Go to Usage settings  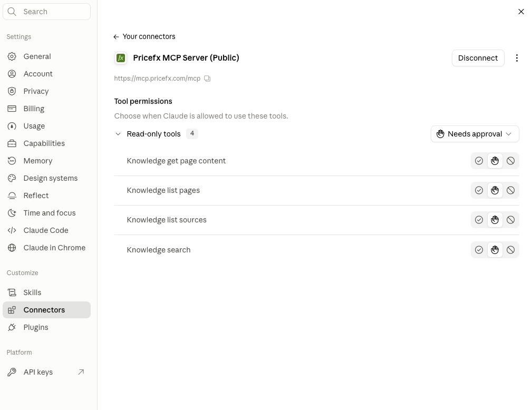(x=47, y=126)
